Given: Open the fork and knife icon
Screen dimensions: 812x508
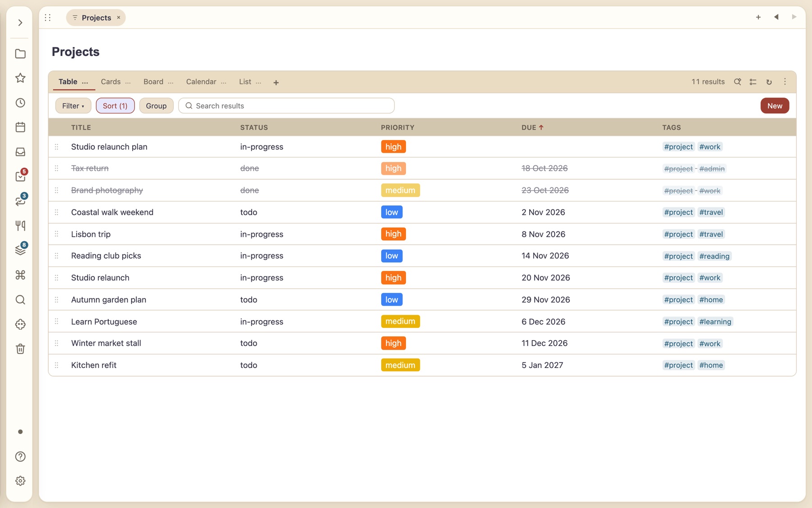Looking at the screenshot, I should [20, 226].
